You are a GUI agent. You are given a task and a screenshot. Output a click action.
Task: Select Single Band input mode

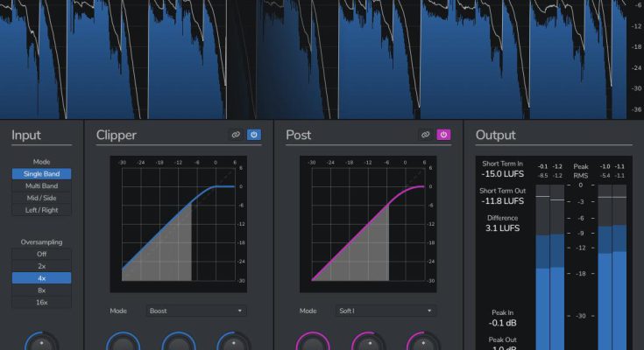tap(41, 174)
